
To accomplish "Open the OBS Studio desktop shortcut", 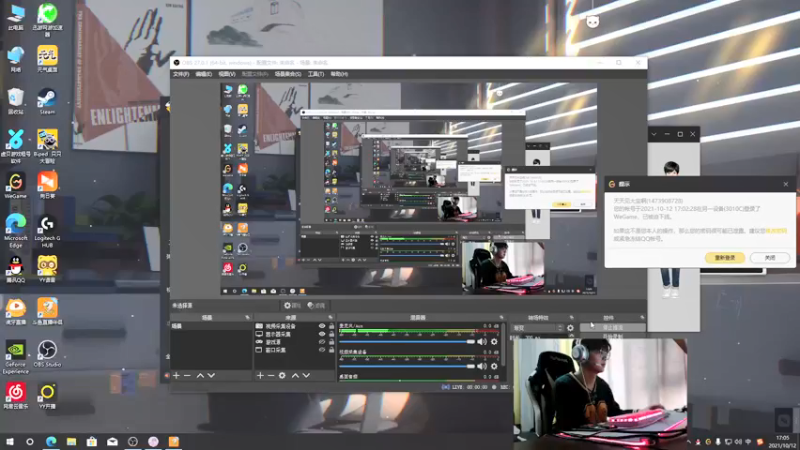I will click(47, 354).
